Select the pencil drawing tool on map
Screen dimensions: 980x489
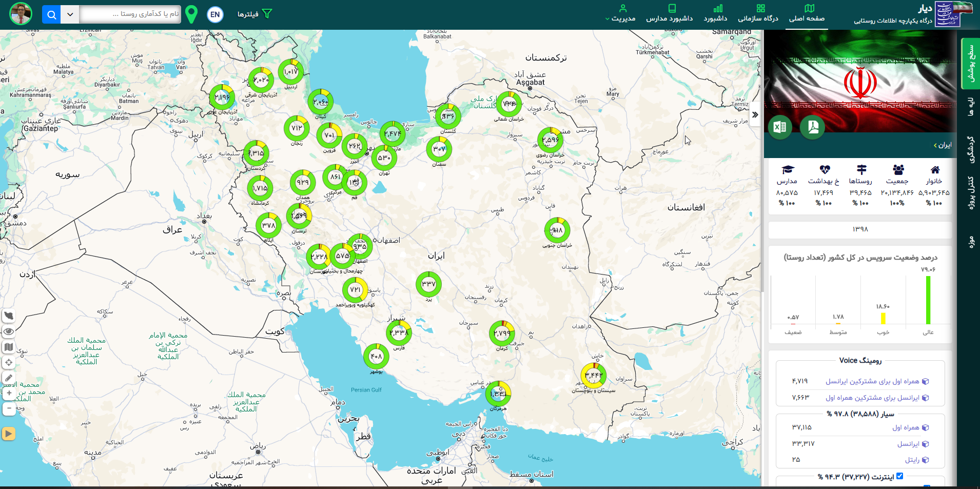pos(9,378)
